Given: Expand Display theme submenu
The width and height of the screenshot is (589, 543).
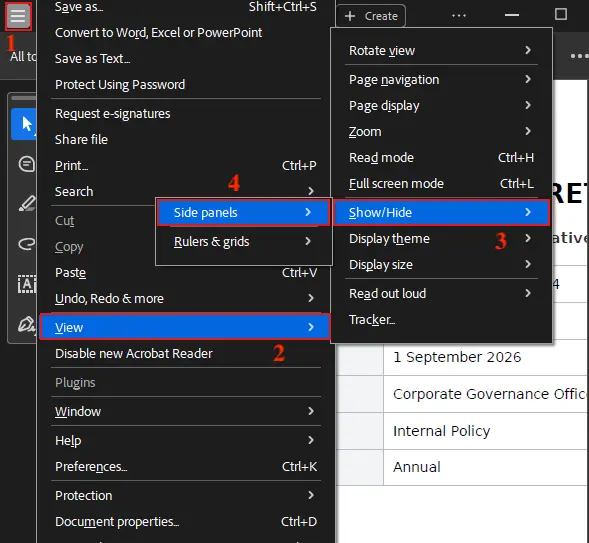Looking at the screenshot, I should (441, 238).
